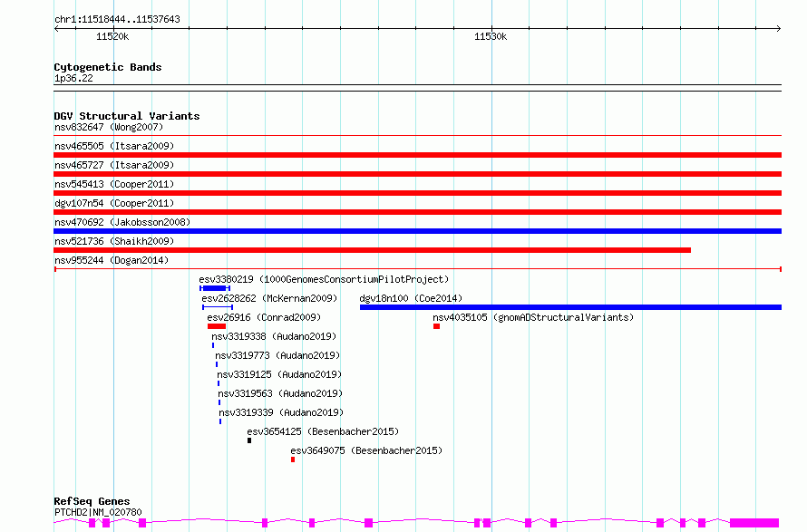The height and width of the screenshot is (532, 807).
Task: Click the nsv832647 (Wong2007) variant label
Action: [109, 127]
